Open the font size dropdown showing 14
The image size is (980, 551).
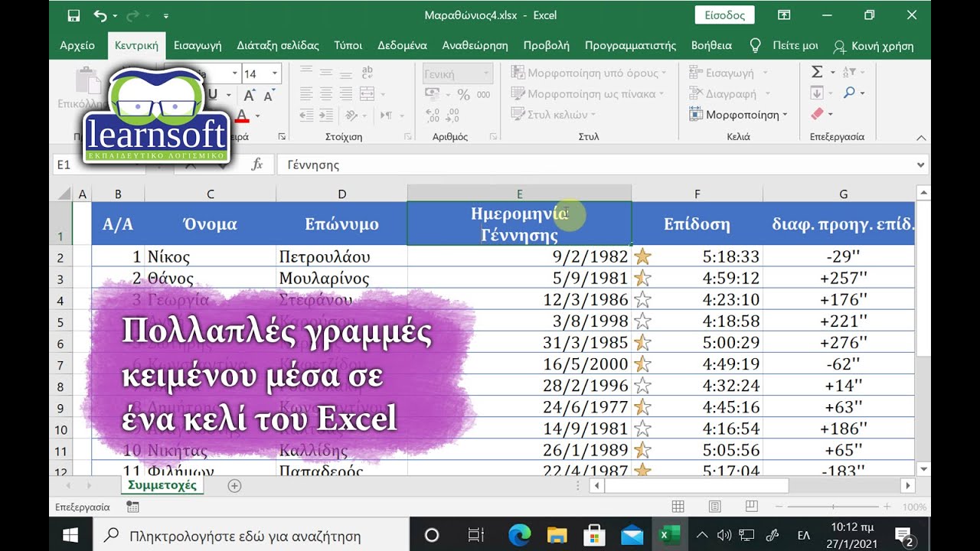pyautogui.click(x=276, y=74)
